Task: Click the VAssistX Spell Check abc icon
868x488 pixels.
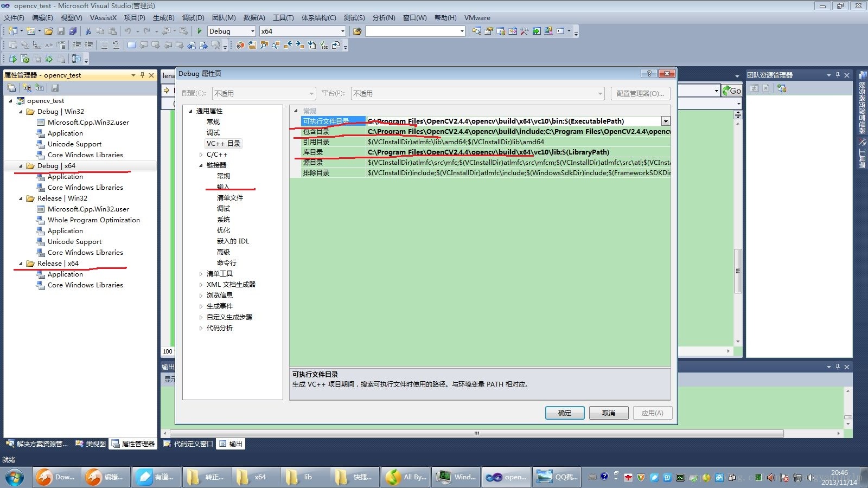Action: pyautogui.click(x=324, y=45)
